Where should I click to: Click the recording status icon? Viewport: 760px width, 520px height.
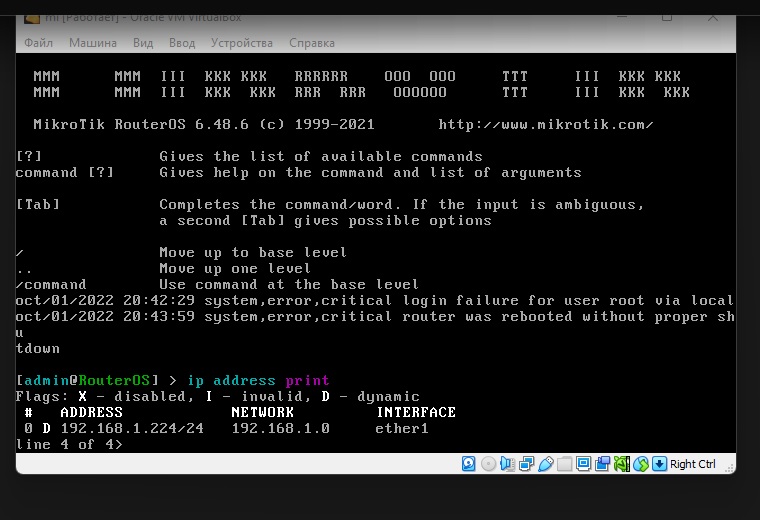point(602,464)
